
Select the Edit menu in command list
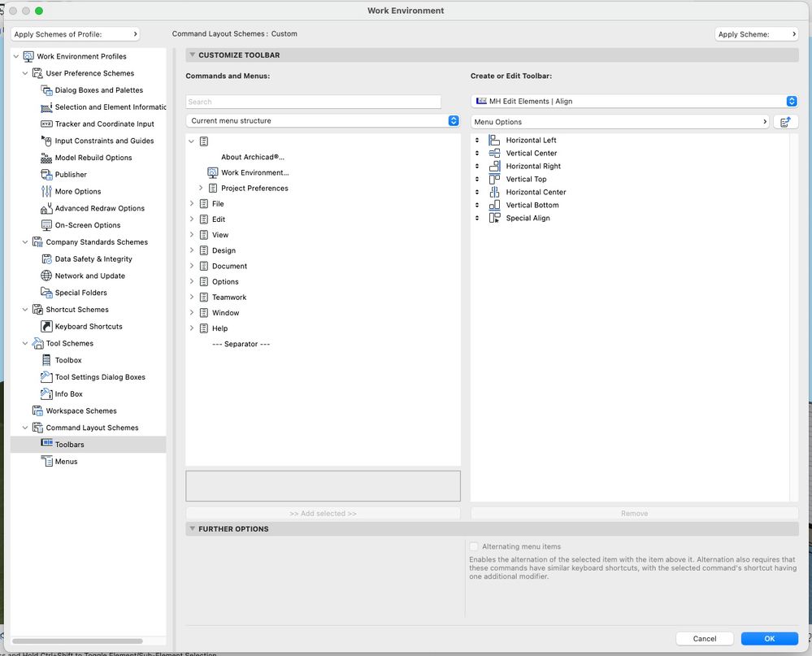[x=219, y=219]
